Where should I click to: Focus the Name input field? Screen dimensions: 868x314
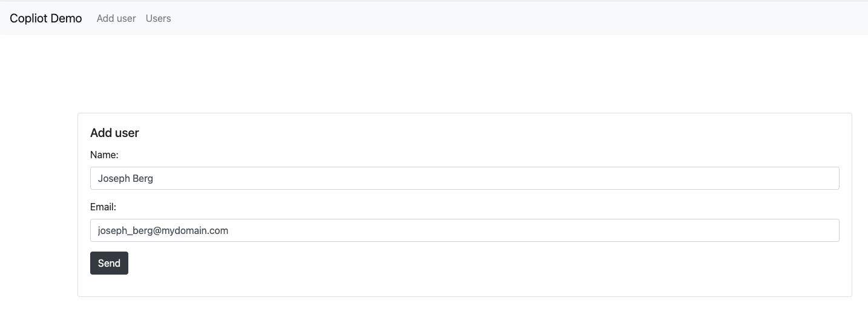click(x=465, y=178)
